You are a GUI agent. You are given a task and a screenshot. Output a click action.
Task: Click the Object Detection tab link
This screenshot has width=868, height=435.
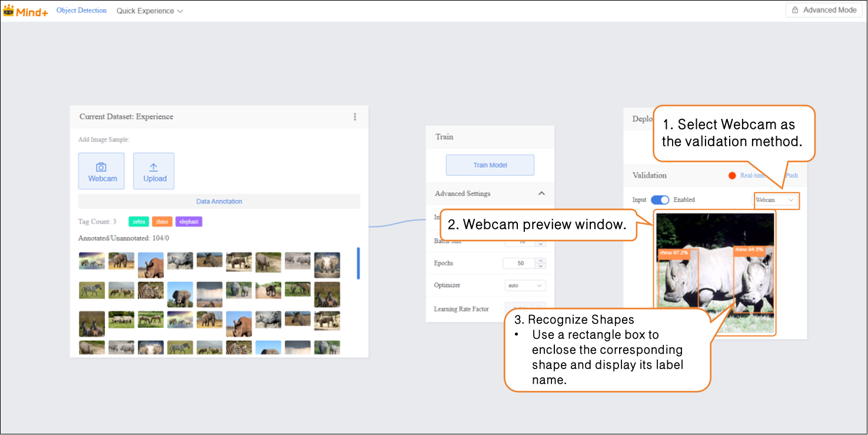[81, 11]
